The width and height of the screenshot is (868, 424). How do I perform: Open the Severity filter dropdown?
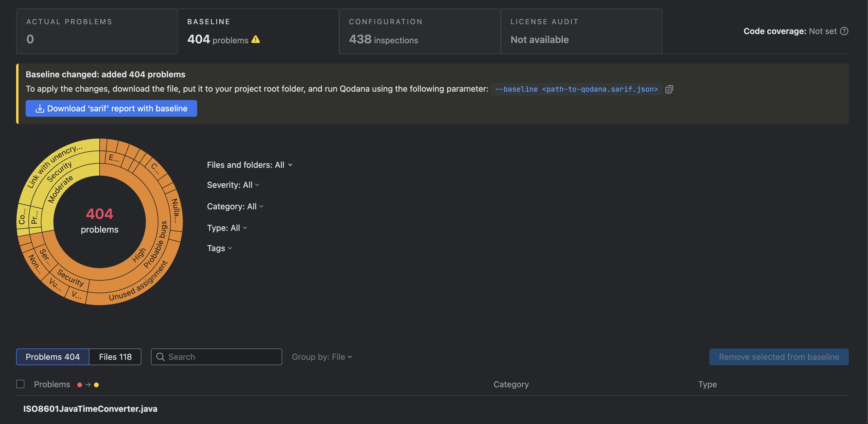[x=233, y=185]
